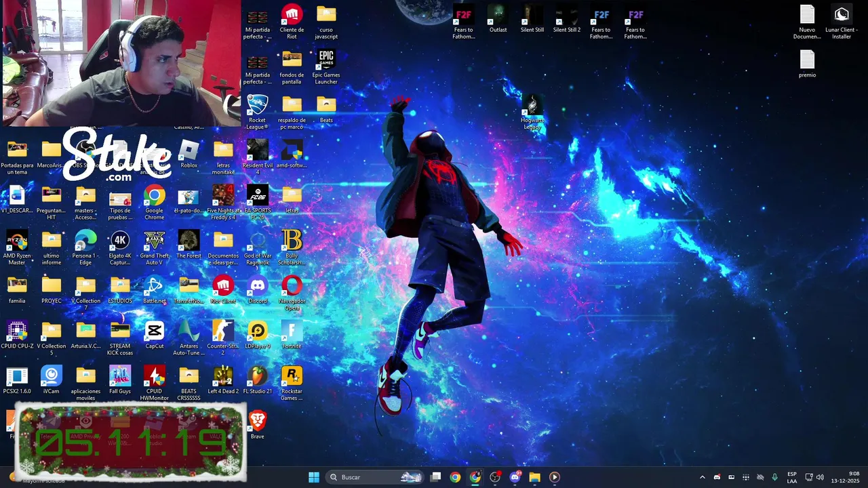Select the Bully Scholarship desktop icon
868x488 pixels.
[x=292, y=248]
